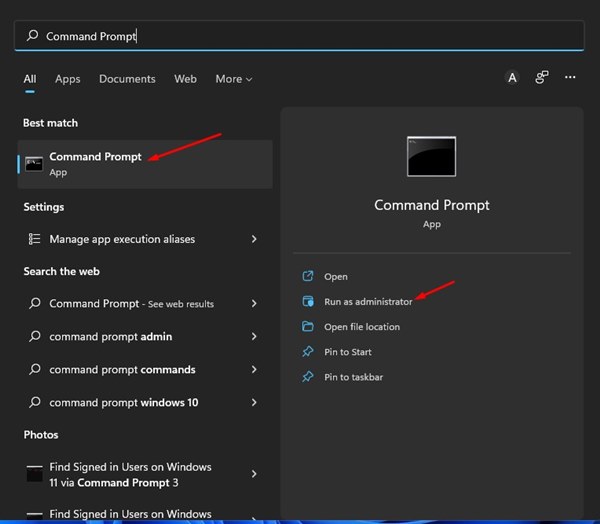Click the connected accounts icon next to avatar
This screenshot has width=600, height=524.
(542, 78)
